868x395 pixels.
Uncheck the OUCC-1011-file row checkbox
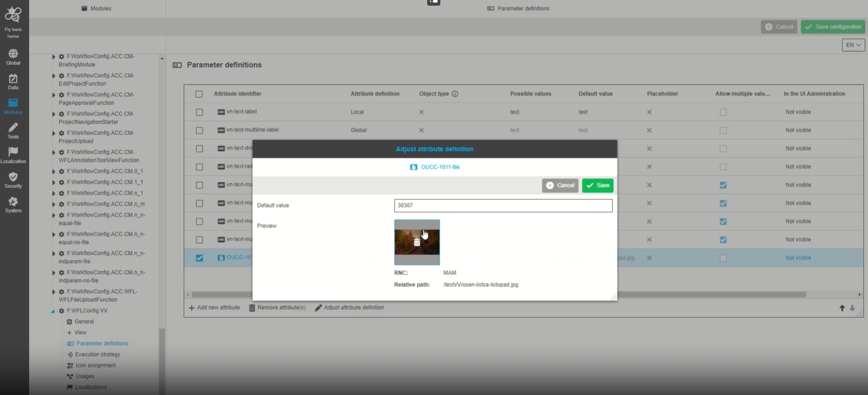tap(199, 258)
